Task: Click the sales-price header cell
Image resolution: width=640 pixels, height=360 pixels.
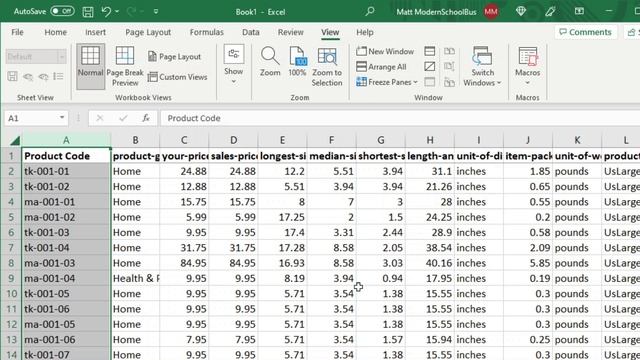Action: [233, 156]
